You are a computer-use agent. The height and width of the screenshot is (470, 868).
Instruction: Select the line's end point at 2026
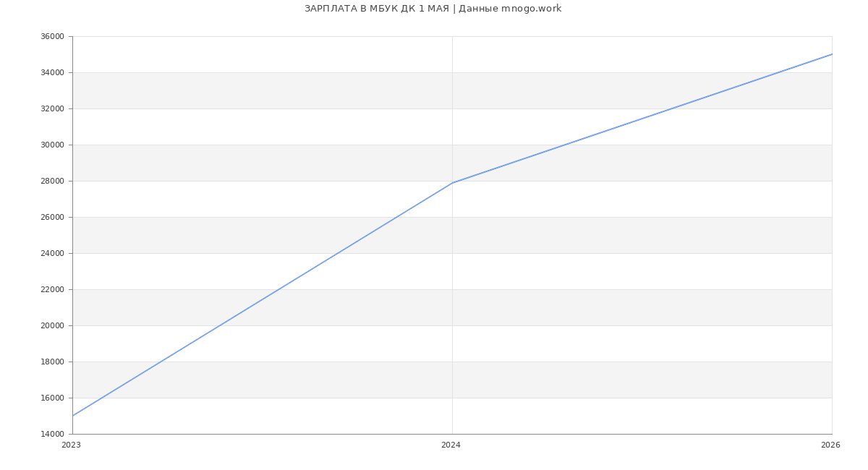(831, 54)
